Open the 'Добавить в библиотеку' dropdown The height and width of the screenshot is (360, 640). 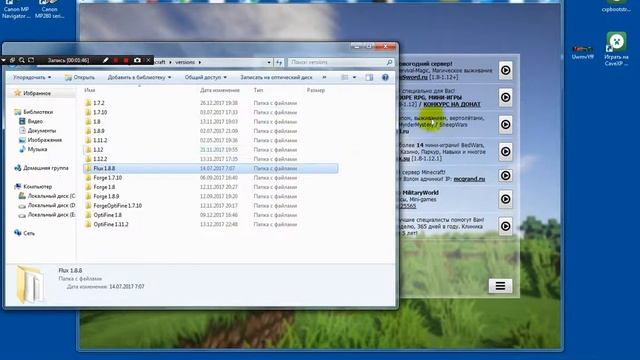point(139,77)
